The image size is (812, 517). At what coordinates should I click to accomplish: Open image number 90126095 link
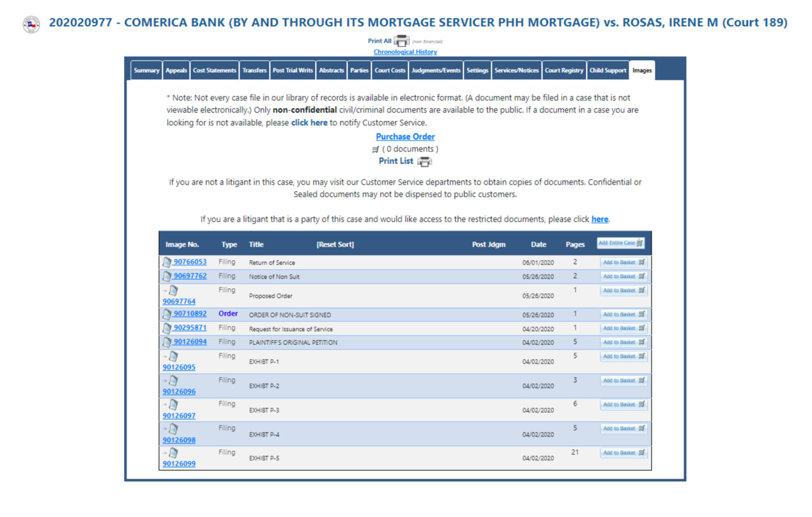click(x=179, y=367)
